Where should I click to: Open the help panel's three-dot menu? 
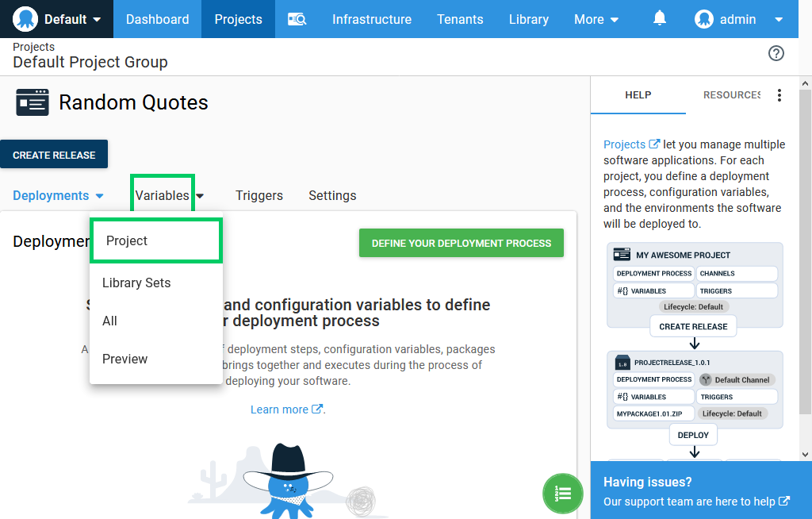point(779,95)
